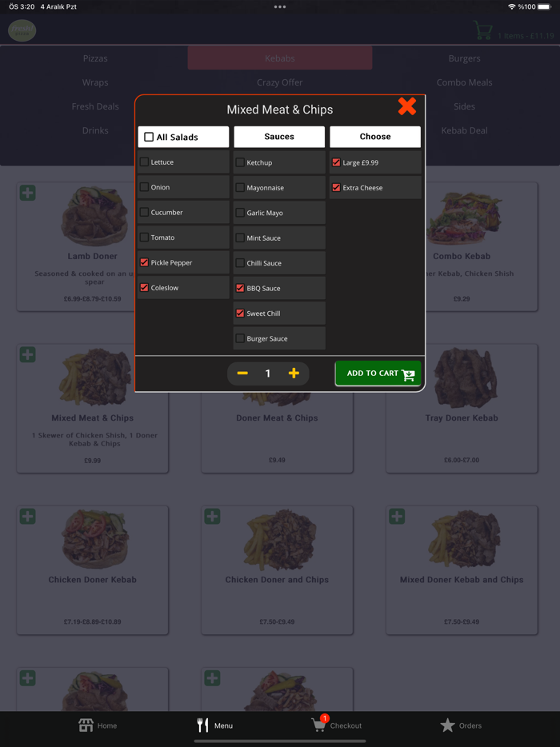Image resolution: width=560 pixels, height=747 pixels.
Task: Close the Mixed Meat & Chips dialog
Action: [406, 106]
